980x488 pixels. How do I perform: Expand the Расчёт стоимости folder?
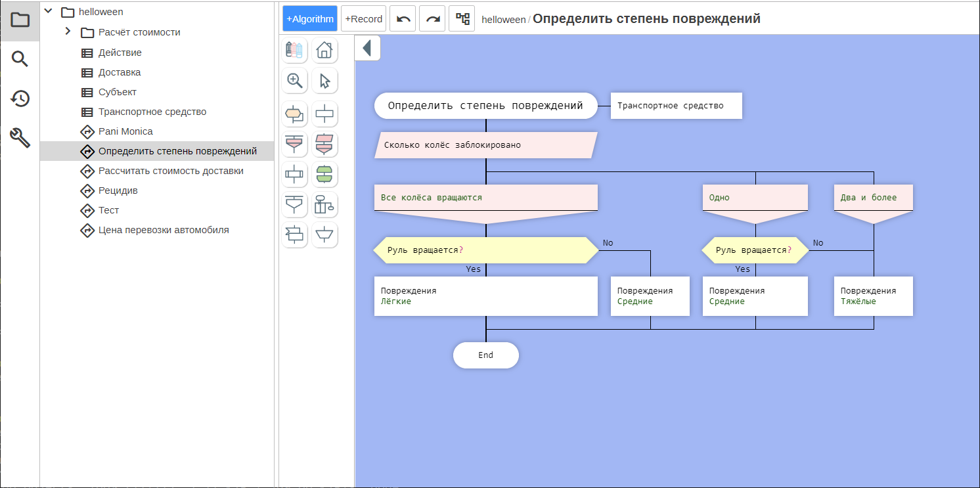coord(68,32)
